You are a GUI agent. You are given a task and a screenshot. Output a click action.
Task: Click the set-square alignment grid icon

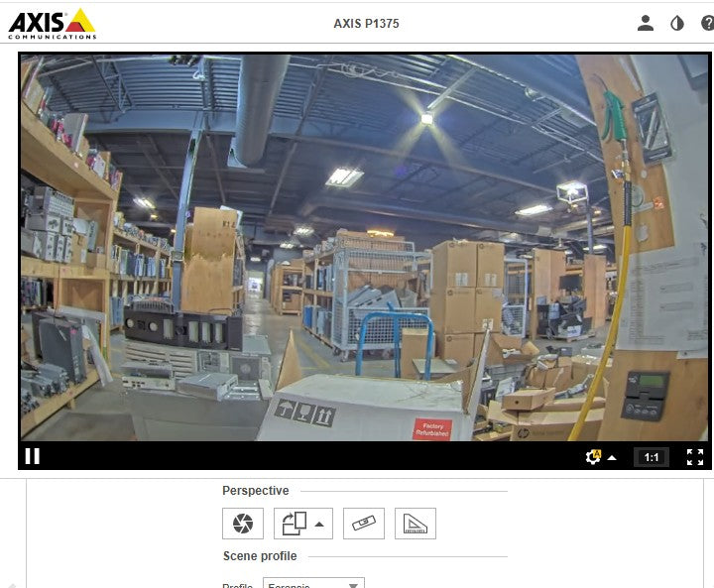[416, 524]
